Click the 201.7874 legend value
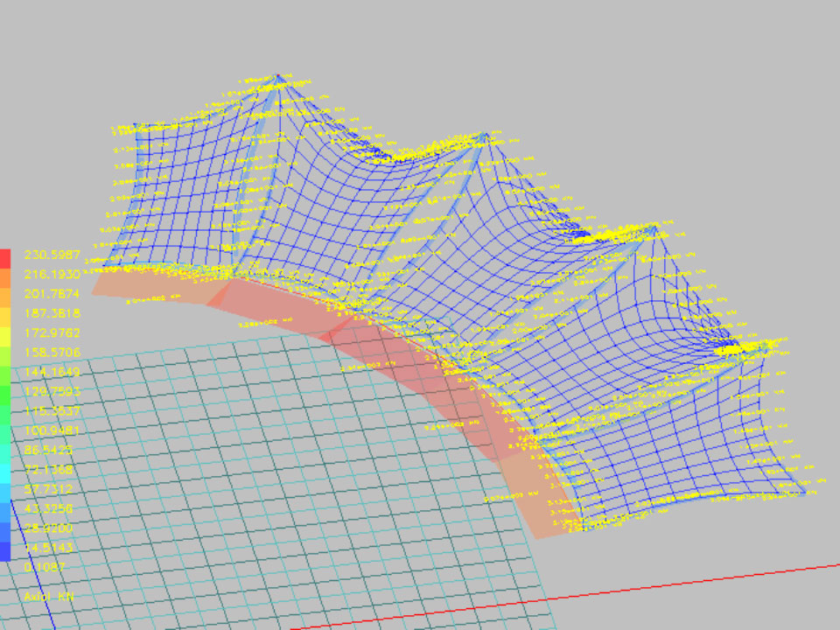The height and width of the screenshot is (630, 840). pos(52,293)
